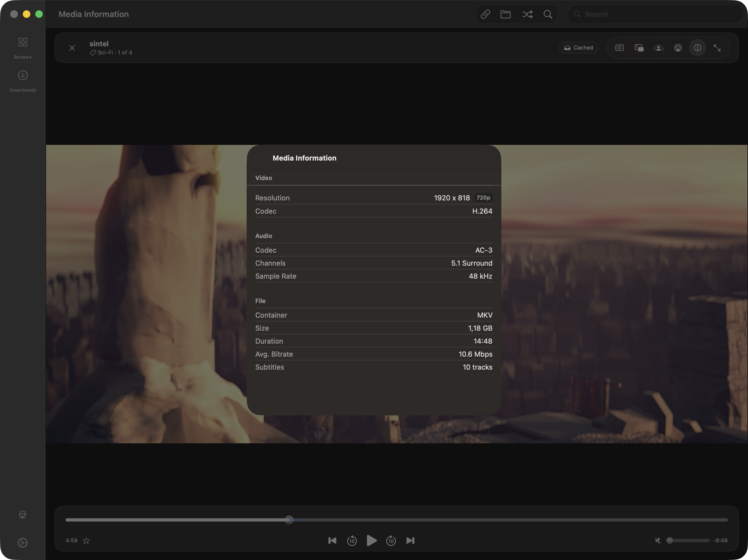This screenshot has width=748, height=560.
Task: Click the Media Information panel heading
Action: (304, 158)
